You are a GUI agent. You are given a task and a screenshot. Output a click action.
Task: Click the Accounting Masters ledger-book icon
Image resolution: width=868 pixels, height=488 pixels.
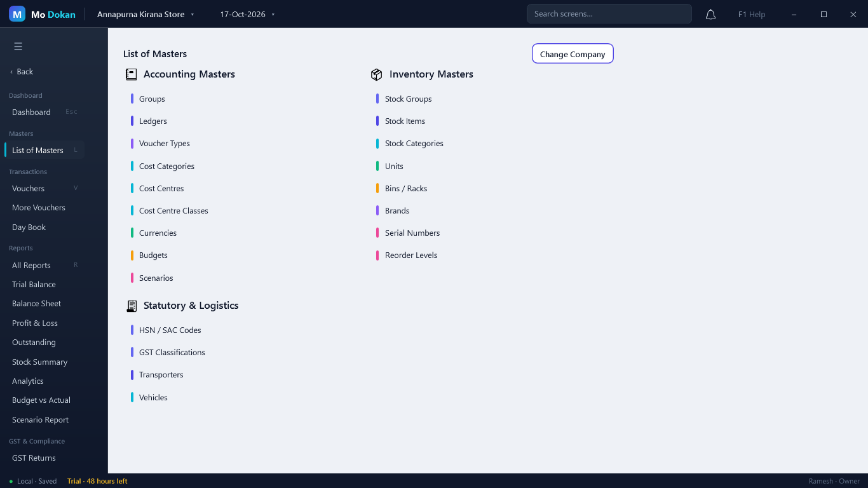pyautogui.click(x=131, y=74)
